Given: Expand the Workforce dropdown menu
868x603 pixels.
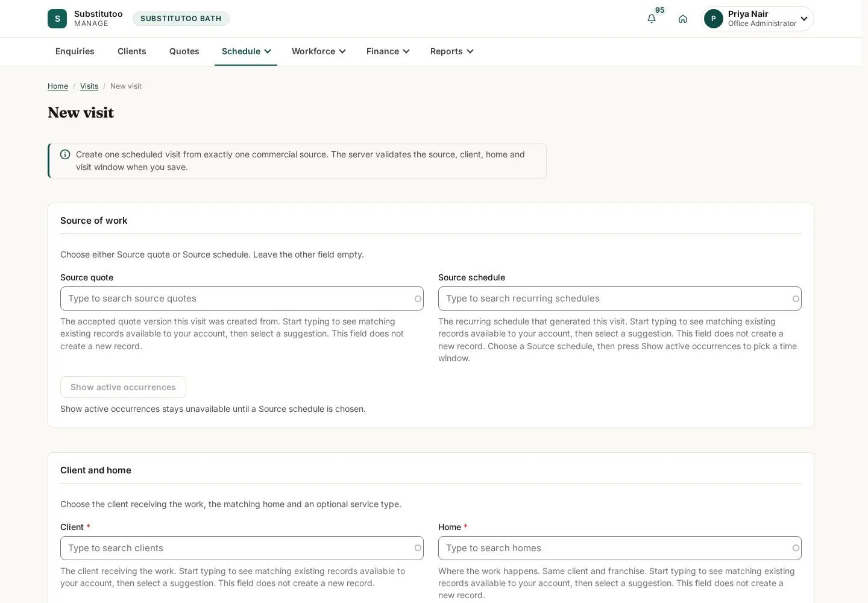Looking at the screenshot, I should coord(318,51).
